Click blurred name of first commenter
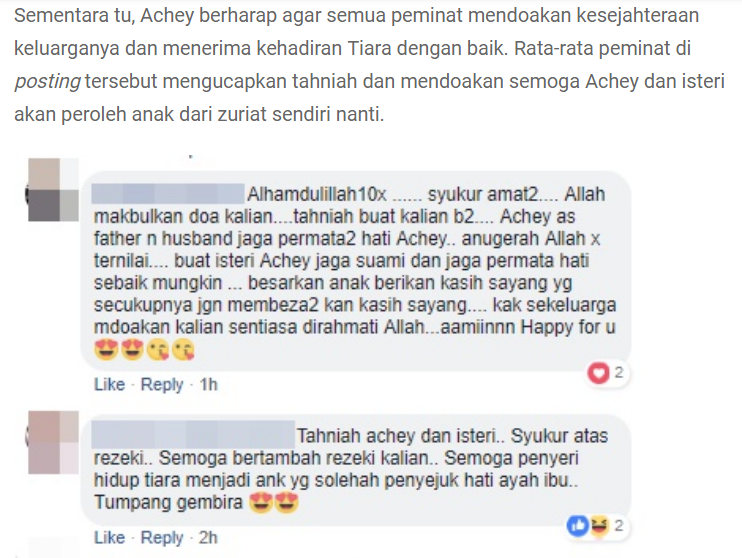 point(168,195)
